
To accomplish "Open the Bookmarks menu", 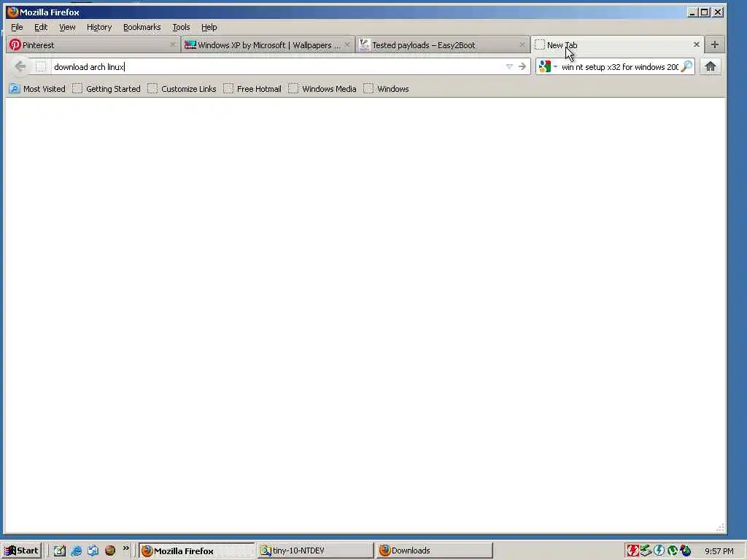I will pos(142,27).
